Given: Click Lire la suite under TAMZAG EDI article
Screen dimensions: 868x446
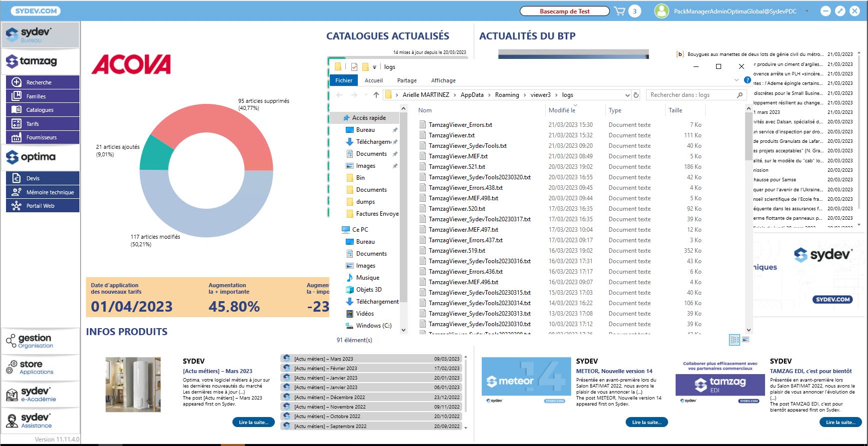Looking at the screenshot, I should tap(841, 423).
